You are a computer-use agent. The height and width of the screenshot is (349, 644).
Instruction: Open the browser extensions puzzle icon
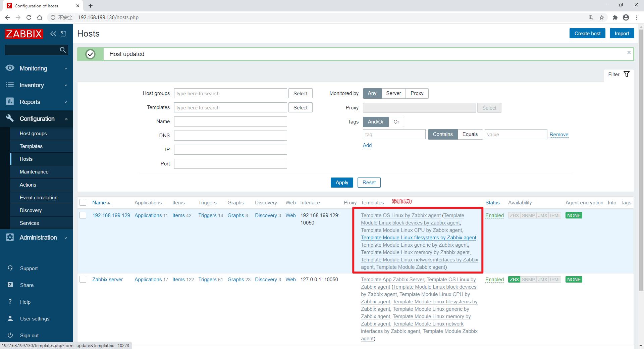pos(615,17)
